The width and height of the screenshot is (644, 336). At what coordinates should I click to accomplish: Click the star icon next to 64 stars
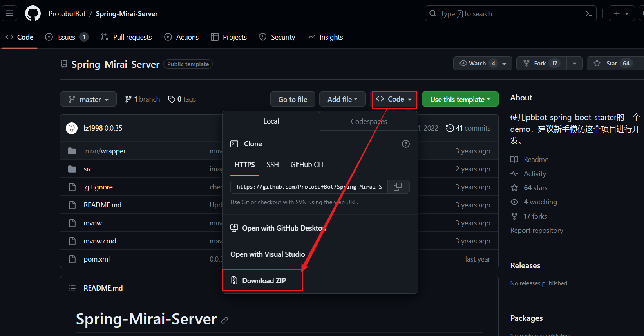coord(514,188)
